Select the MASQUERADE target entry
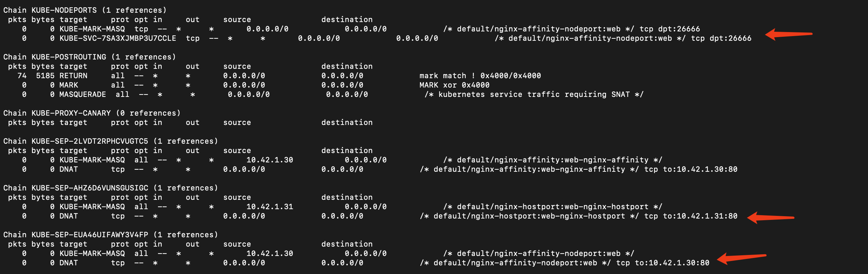Screen dimensions: 868x274 83,95
